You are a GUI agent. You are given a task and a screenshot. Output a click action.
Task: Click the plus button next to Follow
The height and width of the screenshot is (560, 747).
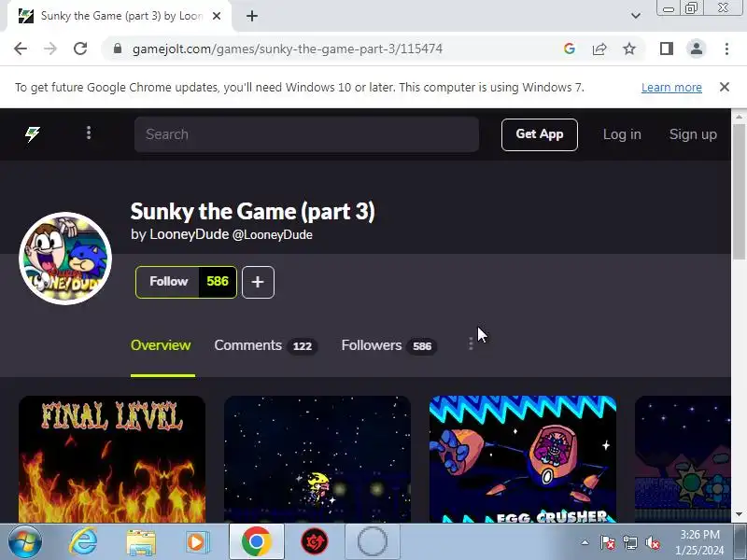(x=258, y=282)
